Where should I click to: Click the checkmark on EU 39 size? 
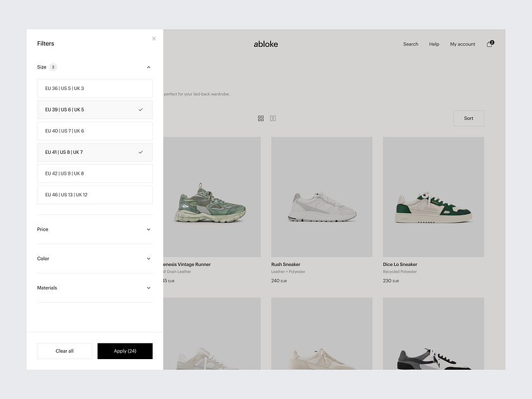point(141,109)
